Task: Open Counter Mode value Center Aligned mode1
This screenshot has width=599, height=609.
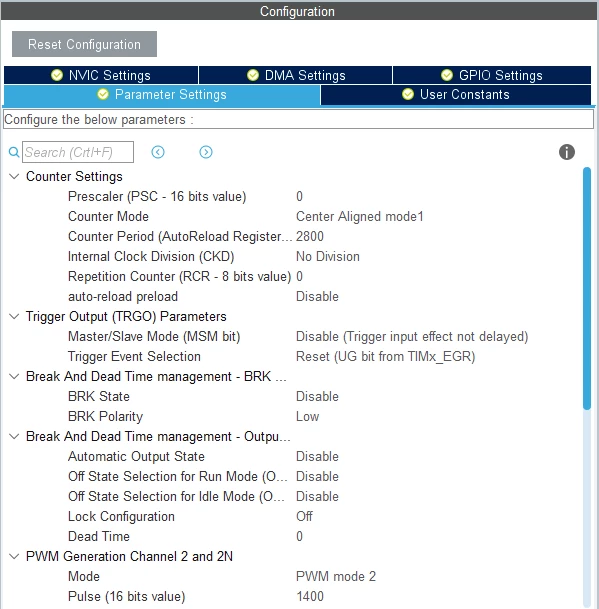Action: (x=360, y=216)
